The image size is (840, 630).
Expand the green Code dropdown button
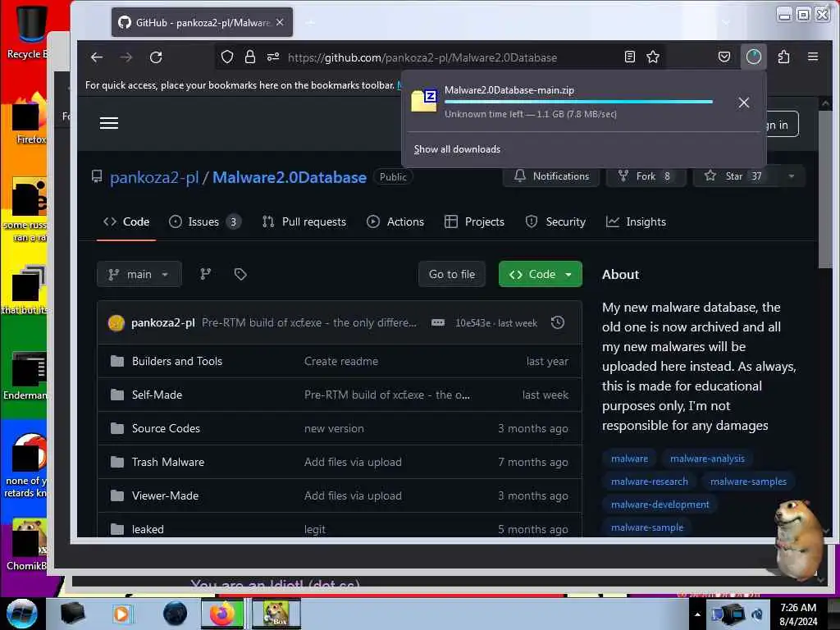coord(540,274)
